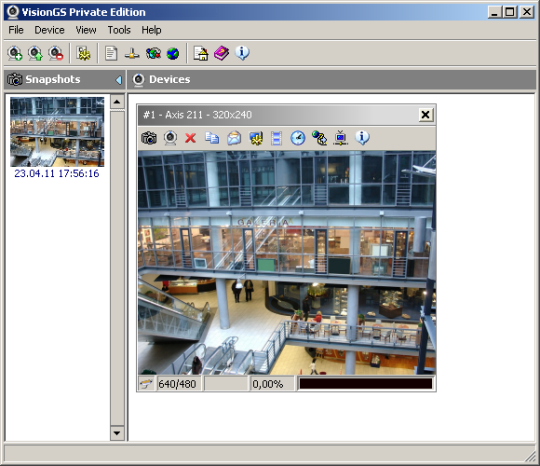Open settings gear icon in main toolbar
Image resolution: width=540 pixels, height=466 pixels.
click(x=83, y=53)
